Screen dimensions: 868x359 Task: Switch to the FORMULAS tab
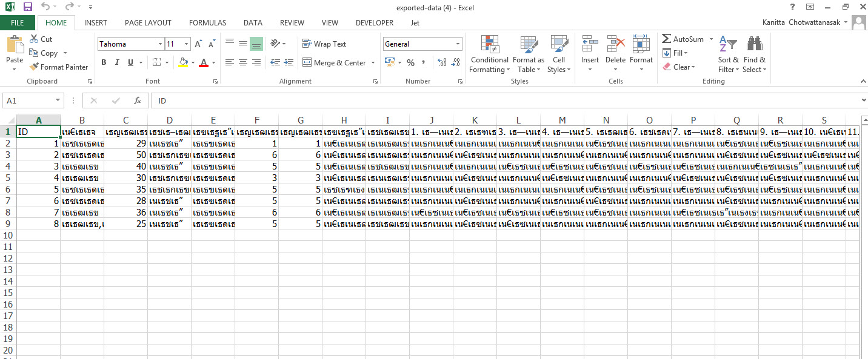point(207,23)
